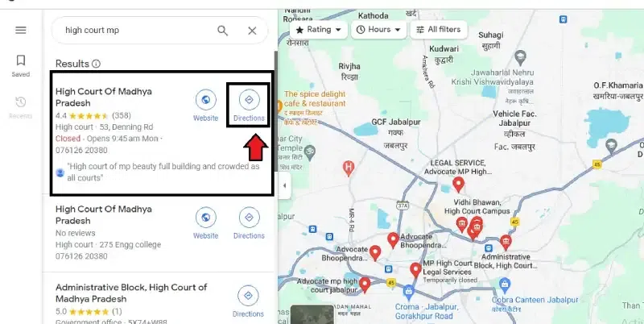Get Directions to 275 Engg college High Court
The height and width of the screenshot is (324, 644).
(x=249, y=223)
